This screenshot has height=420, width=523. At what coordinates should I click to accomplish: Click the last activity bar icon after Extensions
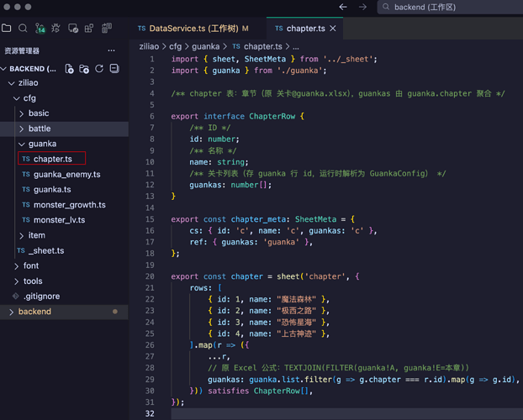pos(107,29)
